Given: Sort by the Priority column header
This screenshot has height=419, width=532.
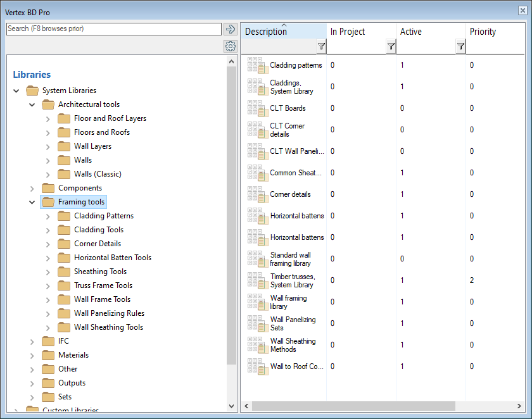Looking at the screenshot, I should [x=483, y=32].
